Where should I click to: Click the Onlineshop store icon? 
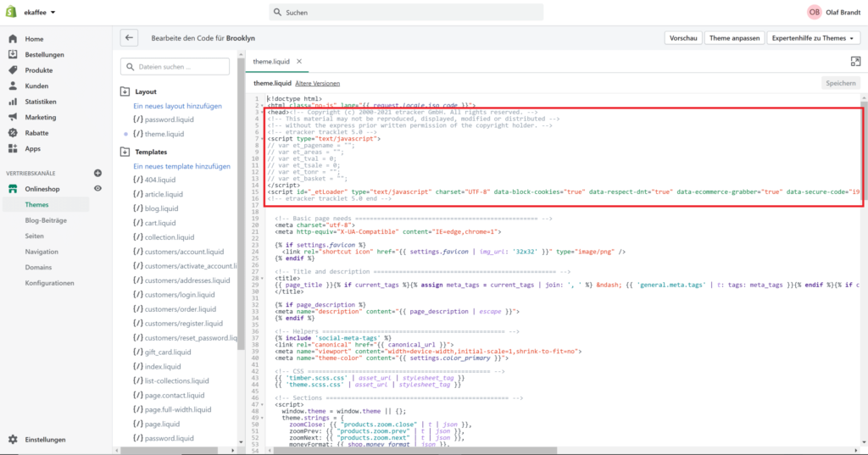tap(13, 189)
